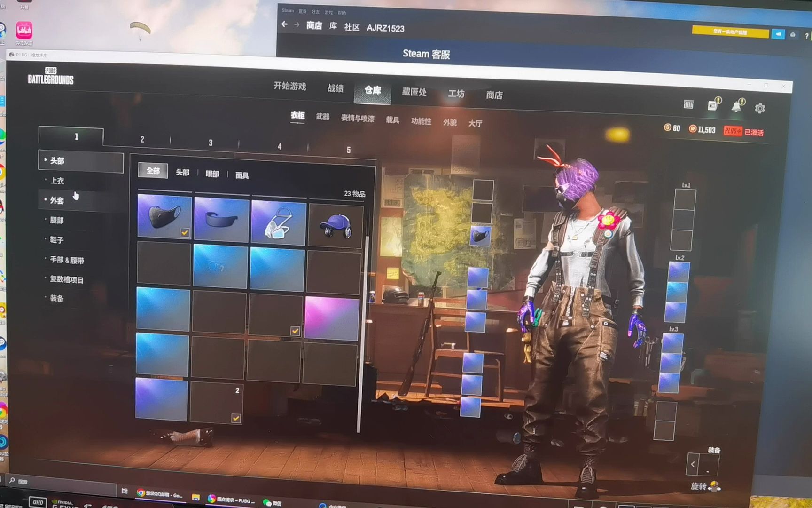Click the Steam back arrow
This screenshot has height=508, width=812.
click(x=285, y=24)
